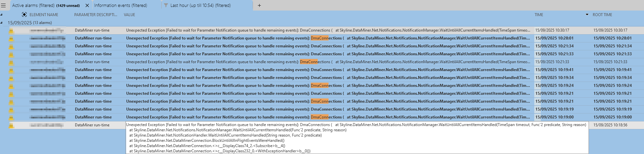The image size is (644, 154).
Task: Click root time cell 15/09/2025 10:28:01
Action: (612, 38)
